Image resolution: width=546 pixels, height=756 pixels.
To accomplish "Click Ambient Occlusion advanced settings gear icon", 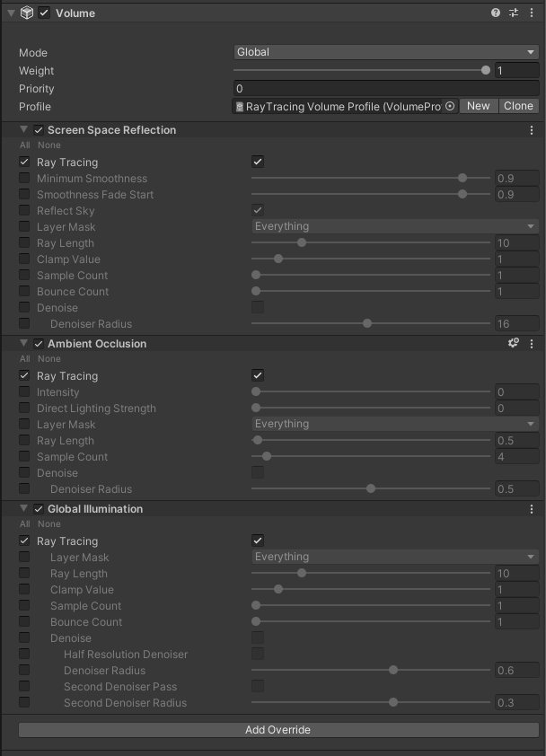I will coord(514,344).
